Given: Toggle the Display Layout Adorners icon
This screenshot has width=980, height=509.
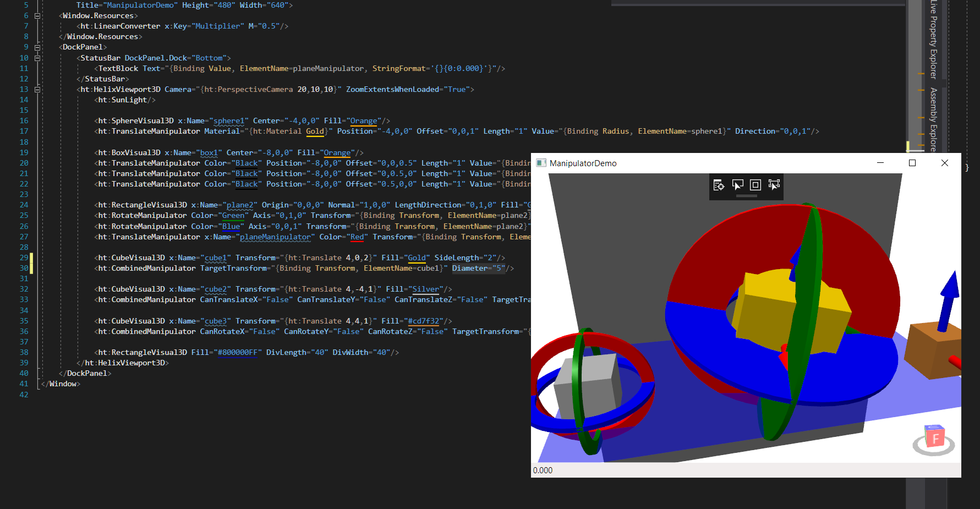Looking at the screenshot, I should tap(755, 185).
